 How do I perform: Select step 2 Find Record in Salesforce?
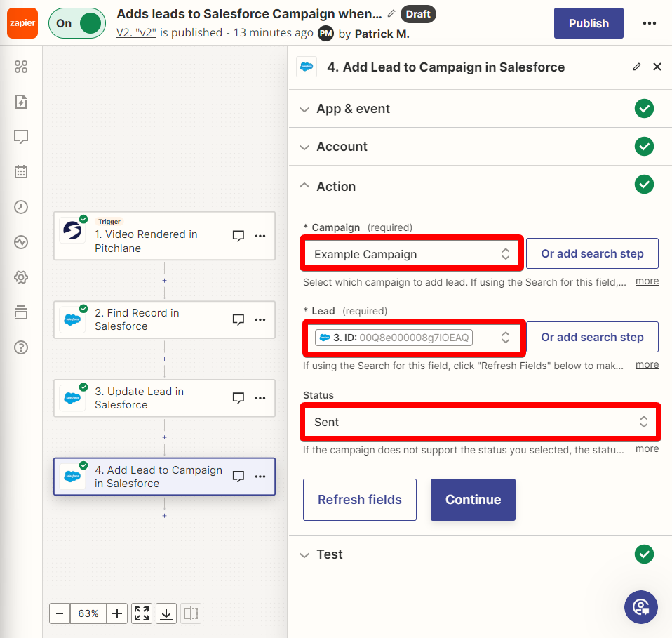[x=164, y=319]
